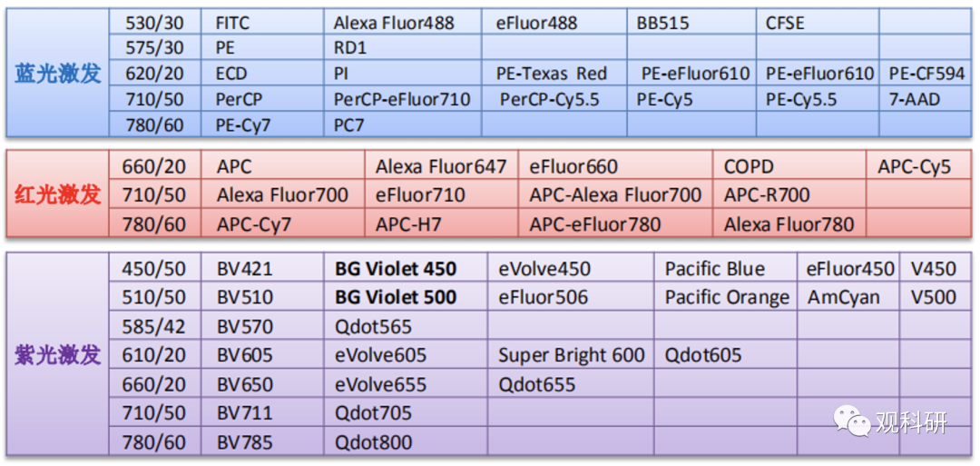Click the COPD cell
This screenshot has width=980, height=466.
coord(749,166)
